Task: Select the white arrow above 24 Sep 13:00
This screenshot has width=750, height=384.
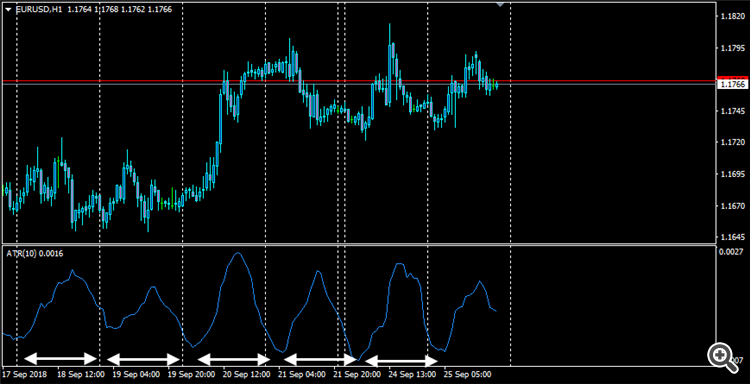Action: tap(401, 361)
